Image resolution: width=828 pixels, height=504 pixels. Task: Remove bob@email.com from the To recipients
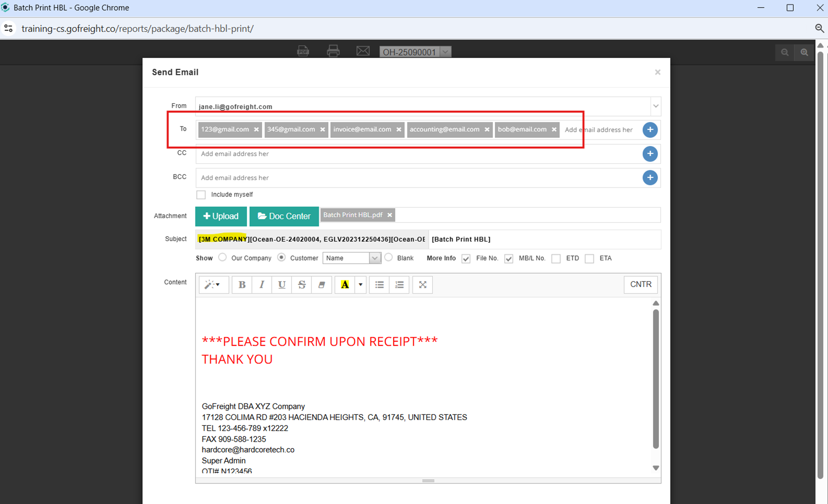point(554,129)
